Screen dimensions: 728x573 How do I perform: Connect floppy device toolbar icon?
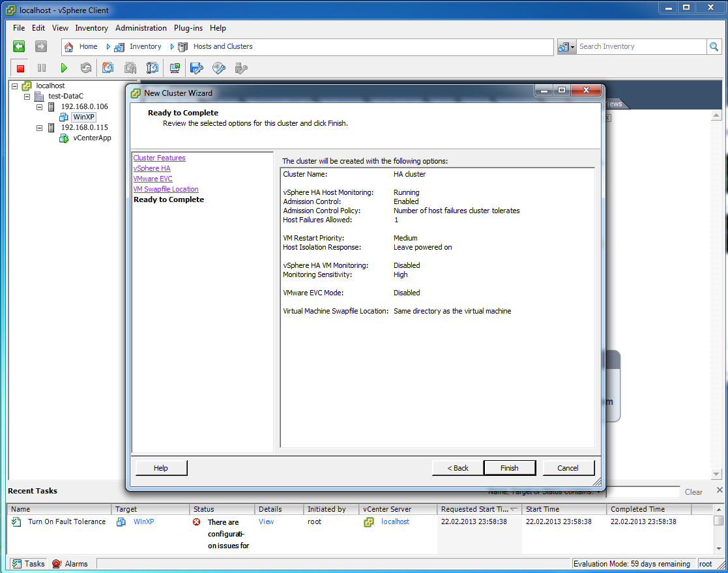[196, 68]
